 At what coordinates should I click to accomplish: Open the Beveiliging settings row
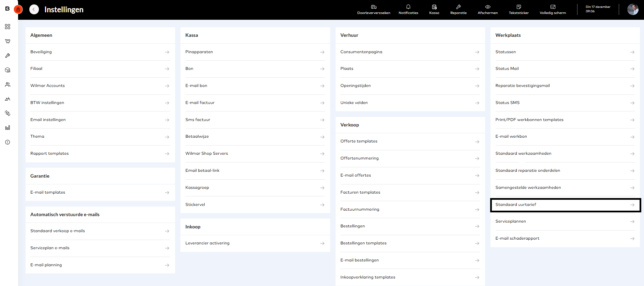click(x=100, y=52)
